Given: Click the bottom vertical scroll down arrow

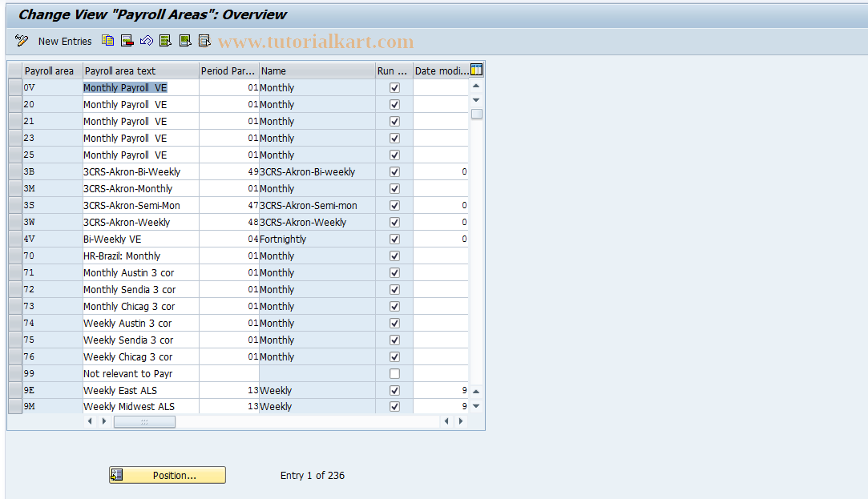Looking at the screenshot, I should [476, 406].
